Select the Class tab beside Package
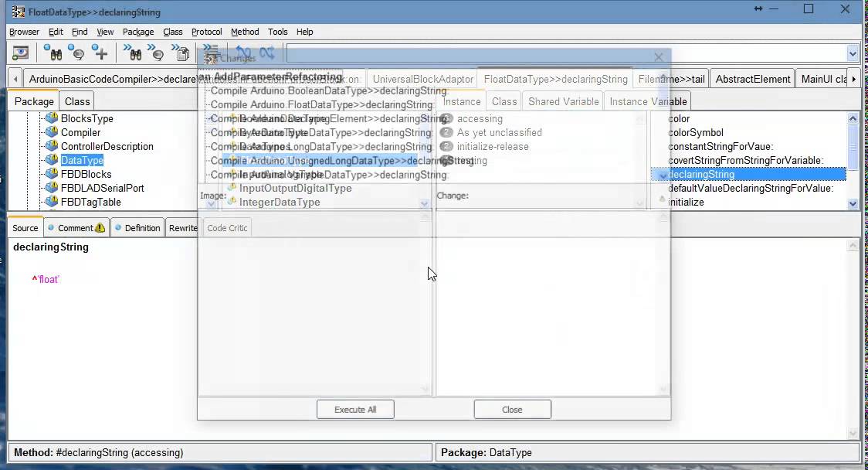This screenshot has height=470, width=868. (77, 101)
